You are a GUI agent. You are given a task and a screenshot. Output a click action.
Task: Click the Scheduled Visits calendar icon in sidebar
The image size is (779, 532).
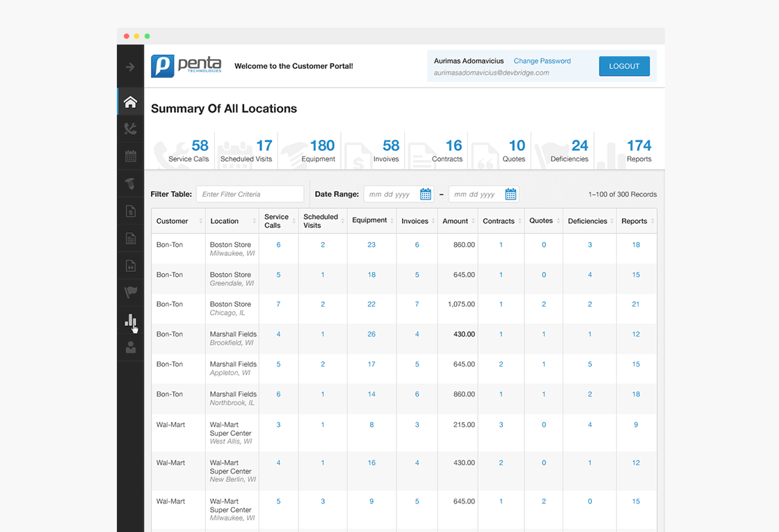(130, 156)
